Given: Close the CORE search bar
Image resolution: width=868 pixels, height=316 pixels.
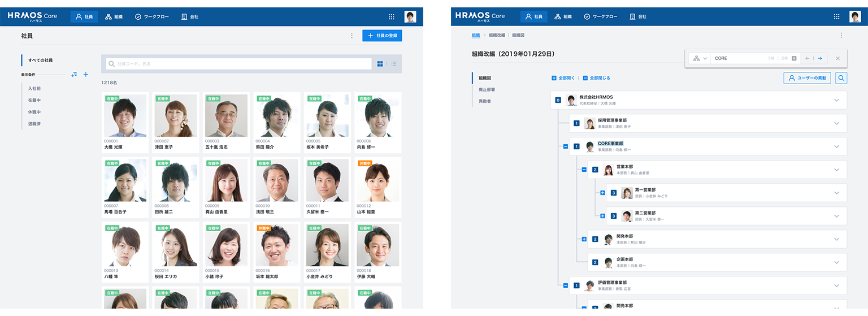Looking at the screenshot, I should click(837, 58).
